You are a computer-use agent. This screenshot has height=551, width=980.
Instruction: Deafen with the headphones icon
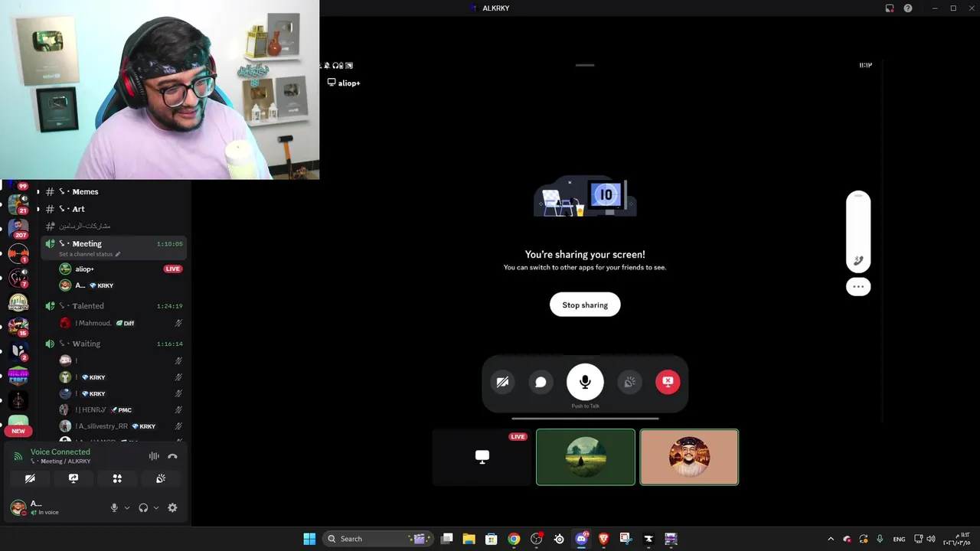click(143, 507)
